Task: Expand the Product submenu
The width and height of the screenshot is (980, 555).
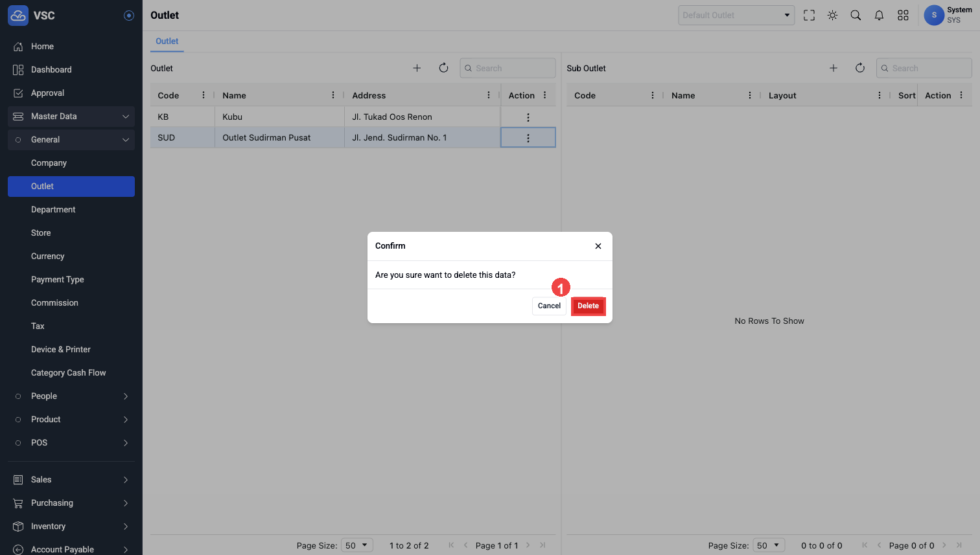Action: (71, 420)
